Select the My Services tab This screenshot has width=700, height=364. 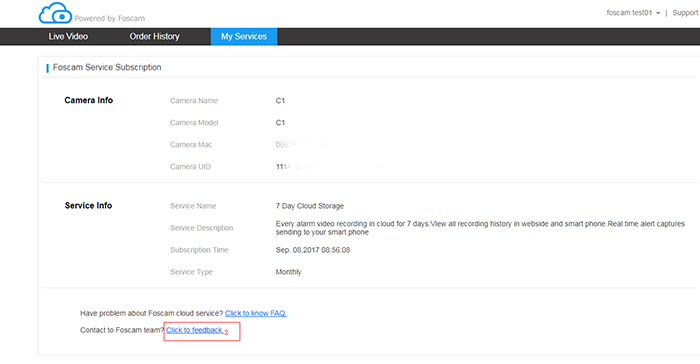pyautogui.click(x=244, y=37)
